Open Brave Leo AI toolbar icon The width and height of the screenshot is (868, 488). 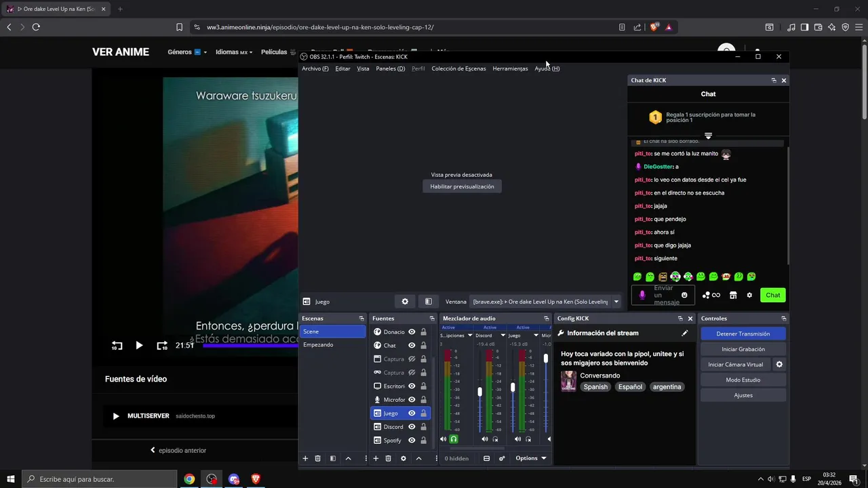832,27
